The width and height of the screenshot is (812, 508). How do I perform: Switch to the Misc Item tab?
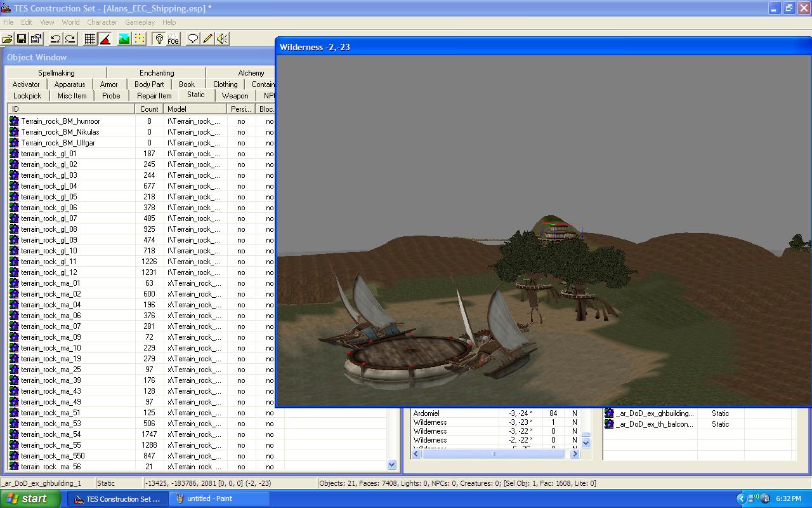72,96
